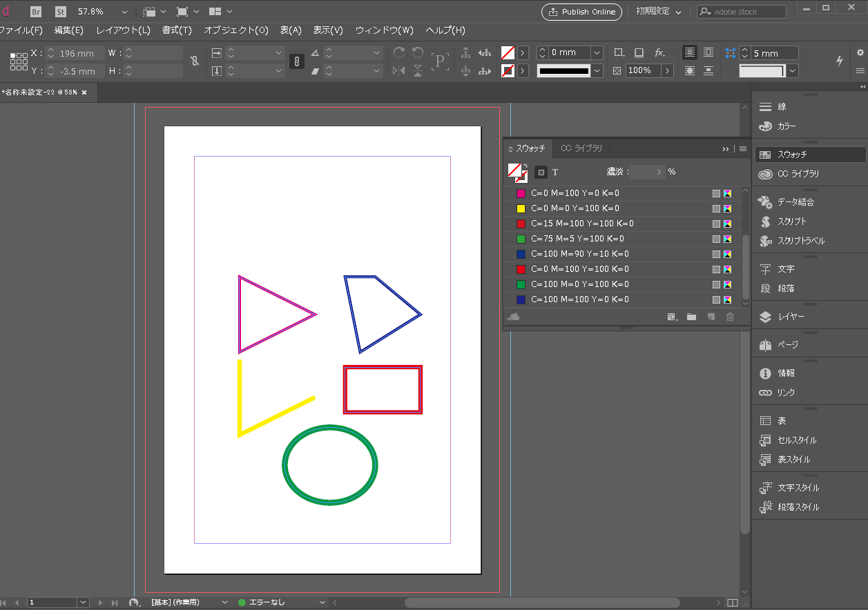Click the Adobe Stock search field
The width and height of the screenshot is (868, 610).
click(x=742, y=12)
